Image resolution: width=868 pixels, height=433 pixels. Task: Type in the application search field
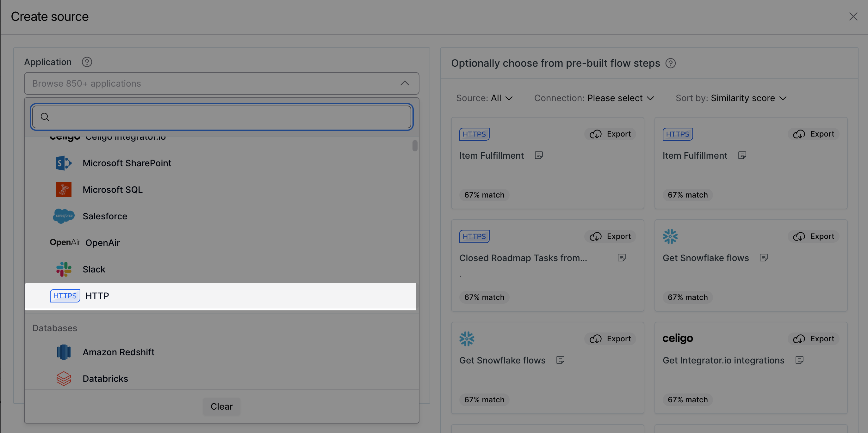pyautogui.click(x=221, y=117)
